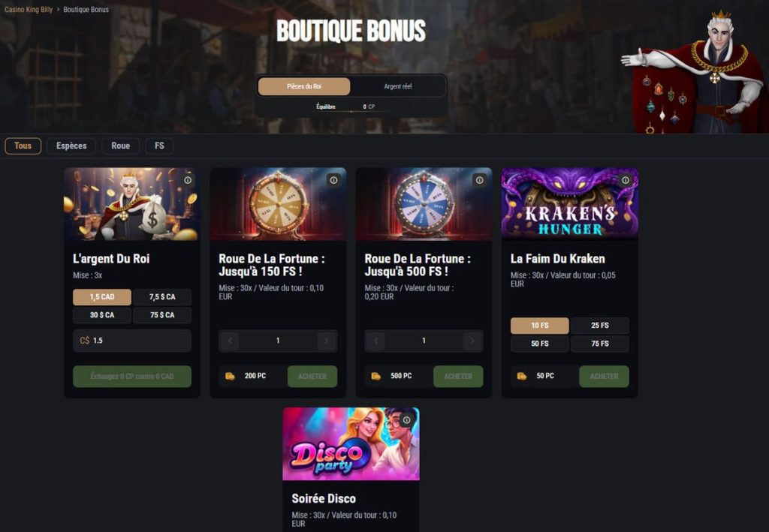The height and width of the screenshot is (532, 769).
Task: Select the 7,5 $ CA amount option
Action: 162,297
